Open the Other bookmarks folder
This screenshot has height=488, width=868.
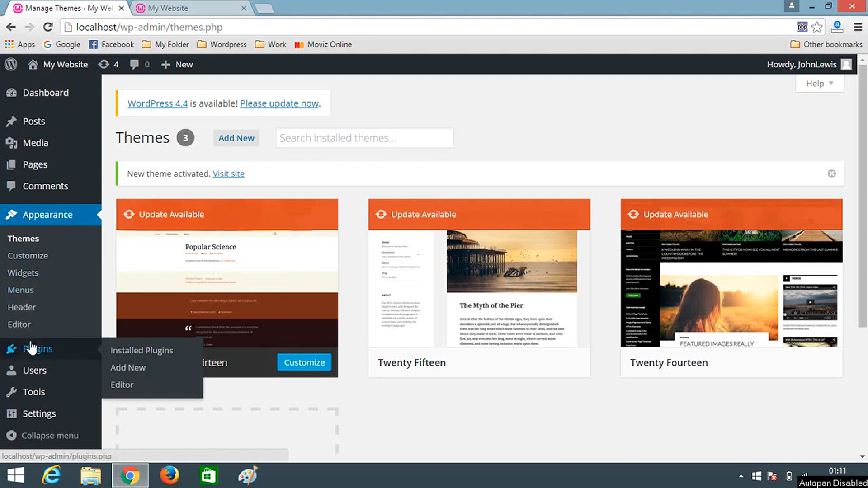click(x=826, y=44)
